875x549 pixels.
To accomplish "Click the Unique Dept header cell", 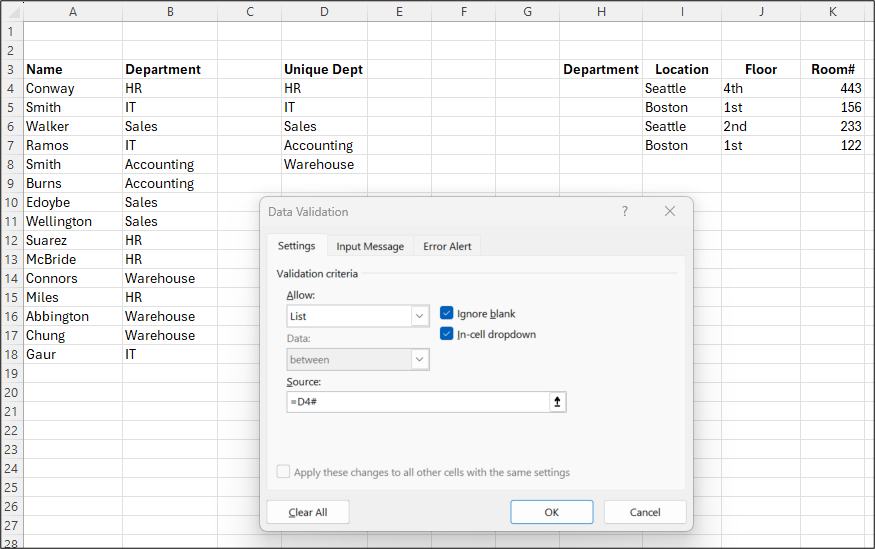I will coord(324,70).
